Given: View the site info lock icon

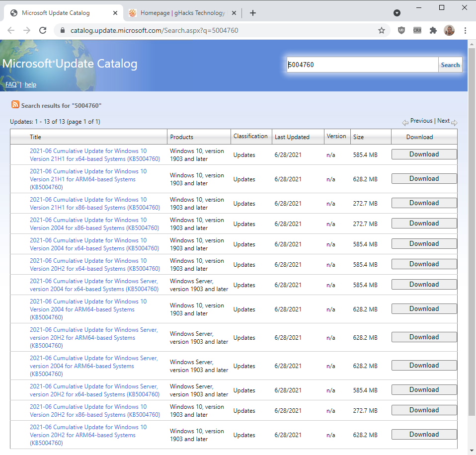Looking at the screenshot, I should click(x=63, y=30).
